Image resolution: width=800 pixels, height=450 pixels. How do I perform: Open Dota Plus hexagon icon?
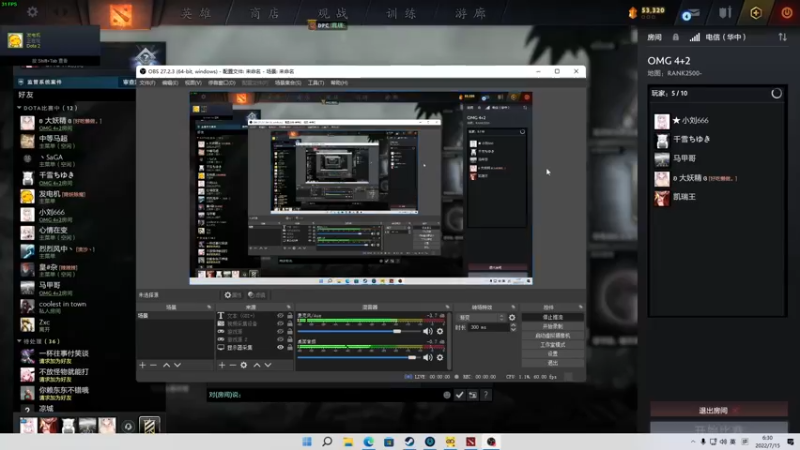point(756,13)
